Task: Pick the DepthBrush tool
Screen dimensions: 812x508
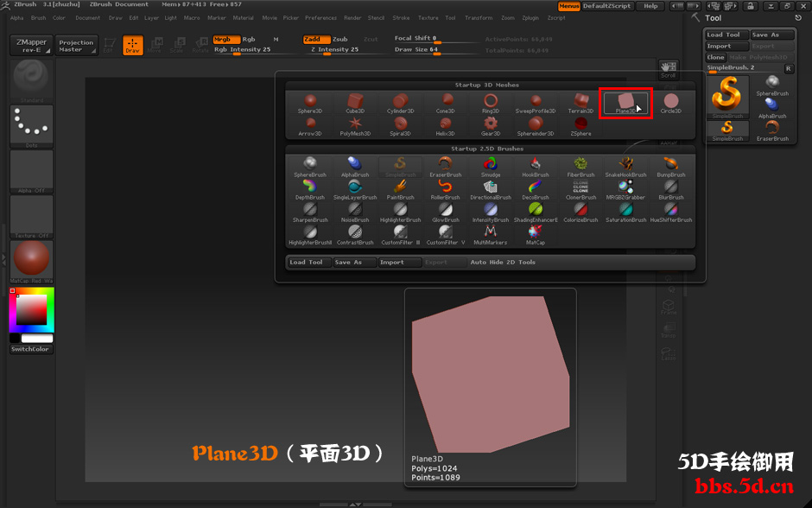Action: coord(309,190)
